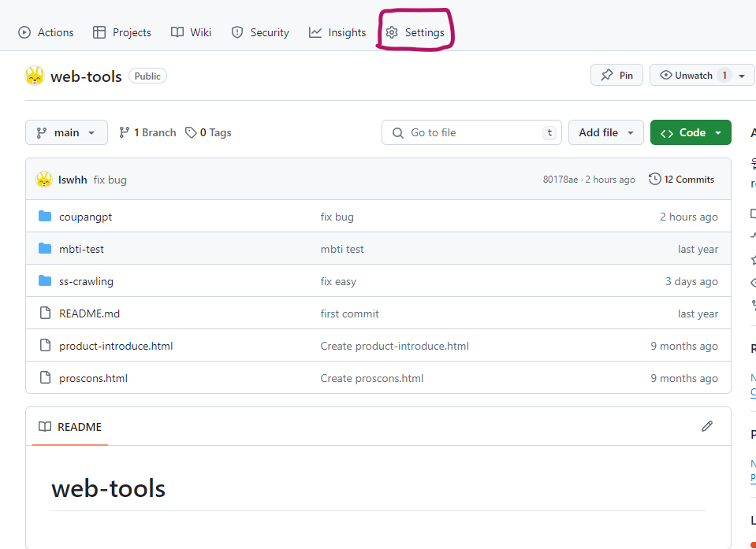Open the Actions tab

click(46, 32)
